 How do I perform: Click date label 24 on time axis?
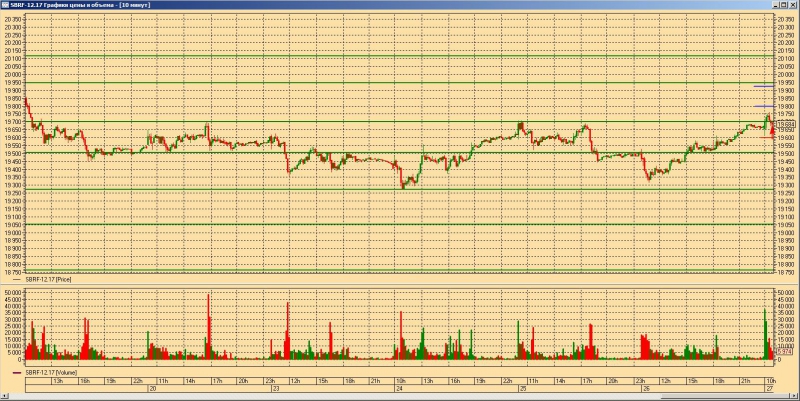pos(399,389)
